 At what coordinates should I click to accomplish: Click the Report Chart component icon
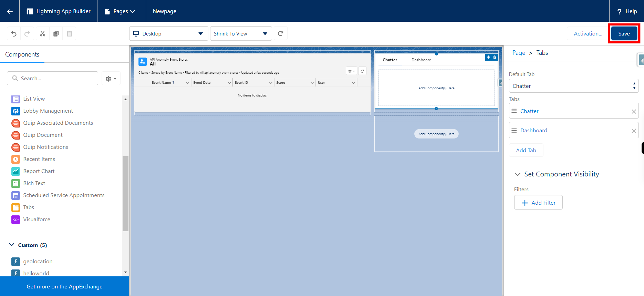click(15, 171)
